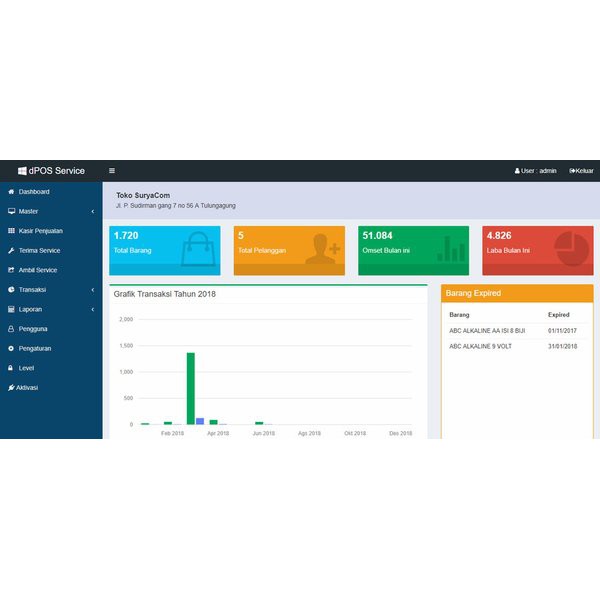Image resolution: width=600 pixels, height=600 pixels.
Task: Open the Aktivasi menu item
Action: 51,388
